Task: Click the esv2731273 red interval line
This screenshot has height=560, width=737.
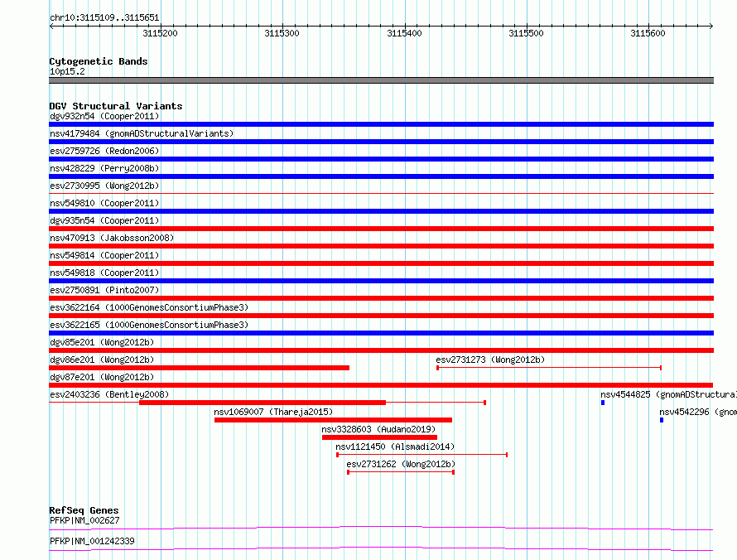Action: pyautogui.click(x=549, y=368)
